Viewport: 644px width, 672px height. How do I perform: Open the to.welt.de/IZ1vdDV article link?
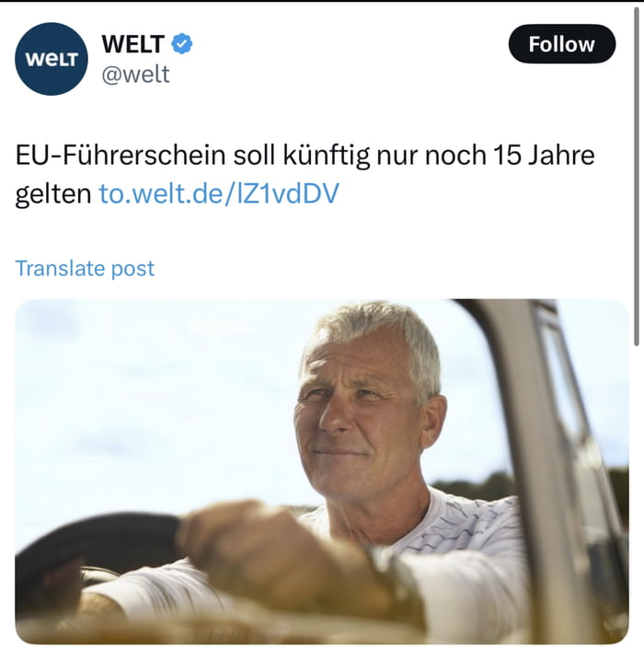coord(219,193)
